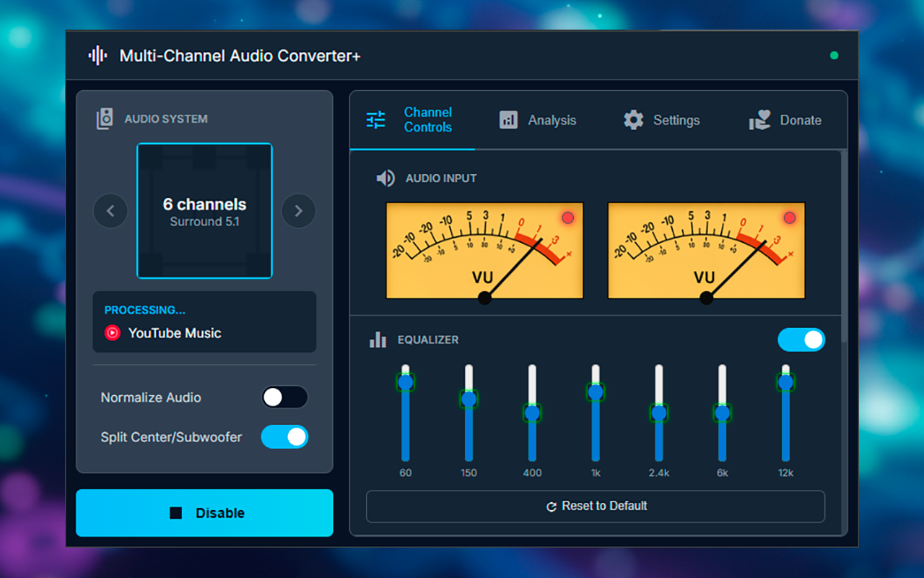Click the gear icon on the Settings tab
Screen dimensions: 924x578
(x=633, y=120)
